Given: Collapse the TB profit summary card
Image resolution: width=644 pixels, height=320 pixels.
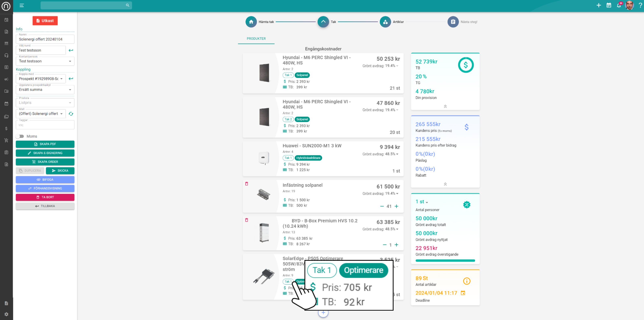Looking at the screenshot, I should 445,106.
